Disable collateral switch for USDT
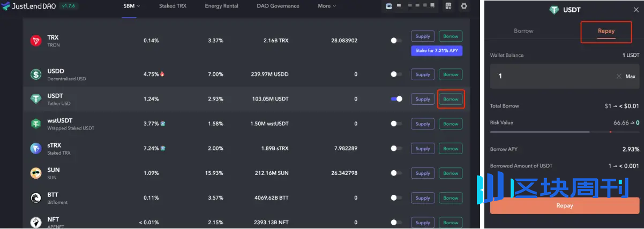Viewport: 644px width, 229px height. tap(396, 99)
